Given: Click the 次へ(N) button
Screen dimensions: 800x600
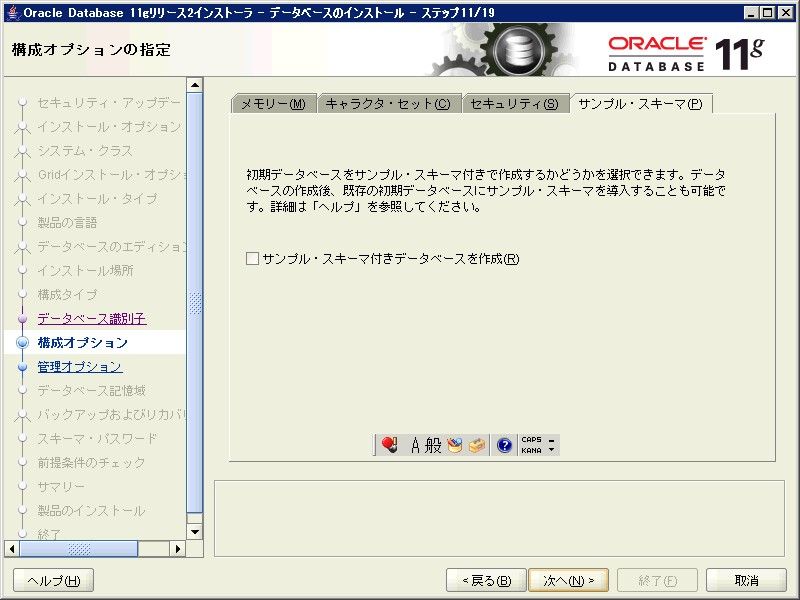Looking at the screenshot, I should pyautogui.click(x=567, y=581).
